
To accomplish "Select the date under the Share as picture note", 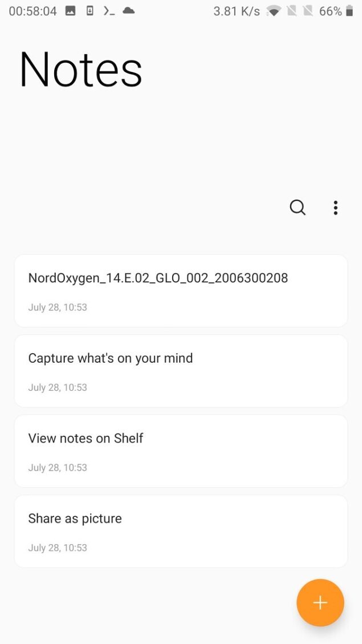I will pyautogui.click(x=58, y=548).
